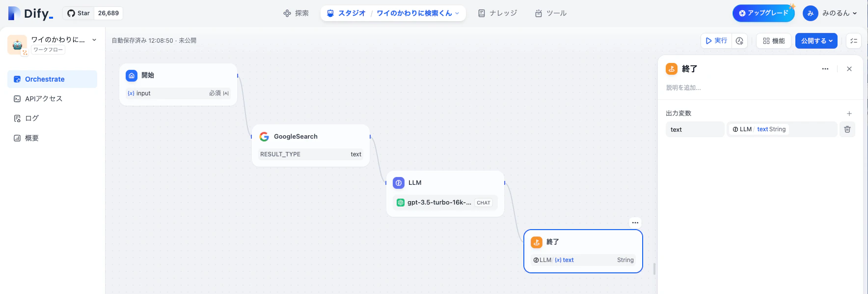Viewport: 868px width, 294px height.
Task: Click the アップグレード button
Action: (763, 13)
